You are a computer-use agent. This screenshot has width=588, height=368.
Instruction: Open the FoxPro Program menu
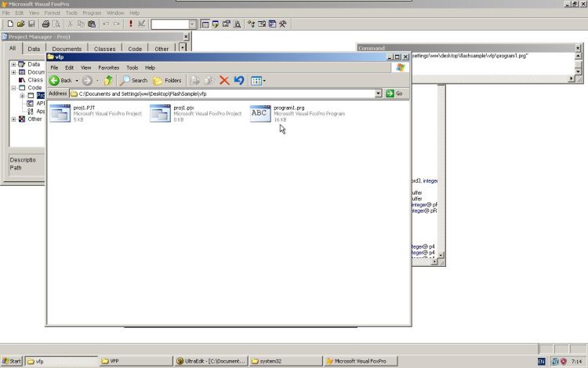(92, 13)
